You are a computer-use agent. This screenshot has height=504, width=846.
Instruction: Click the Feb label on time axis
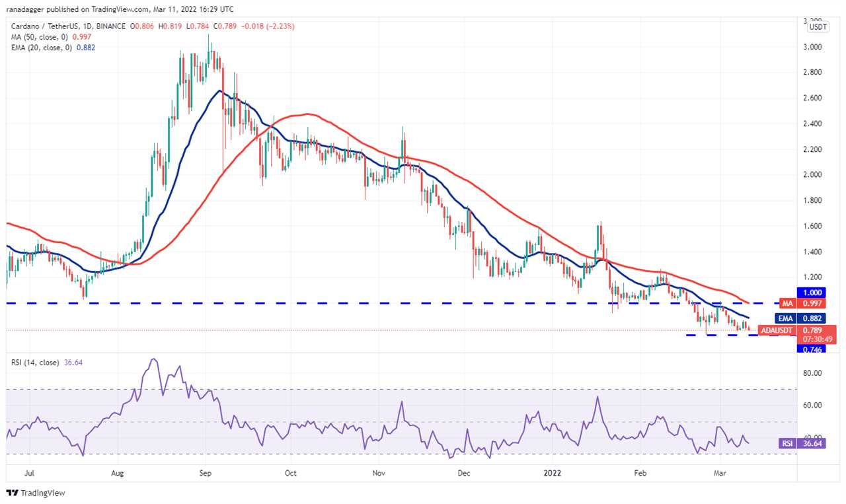pyautogui.click(x=640, y=473)
